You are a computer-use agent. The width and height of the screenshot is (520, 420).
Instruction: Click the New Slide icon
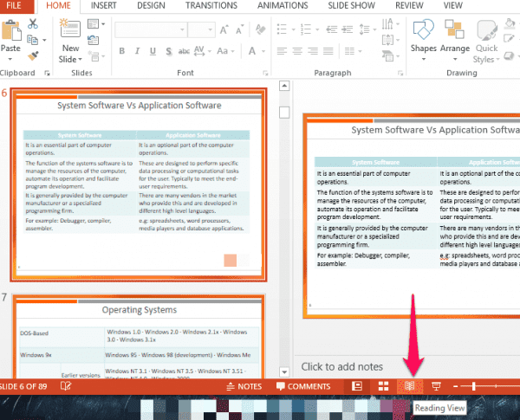click(70, 28)
